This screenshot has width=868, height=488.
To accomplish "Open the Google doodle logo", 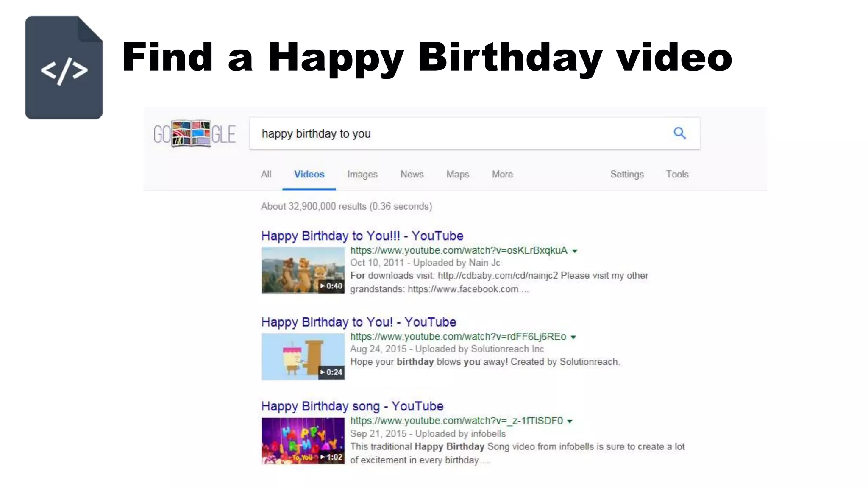I will pyautogui.click(x=195, y=134).
